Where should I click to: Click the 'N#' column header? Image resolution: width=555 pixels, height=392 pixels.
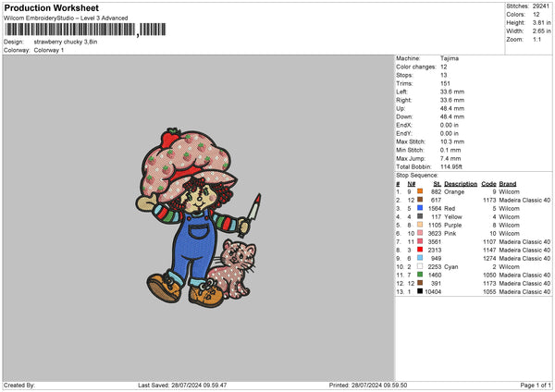pos(412,184)
